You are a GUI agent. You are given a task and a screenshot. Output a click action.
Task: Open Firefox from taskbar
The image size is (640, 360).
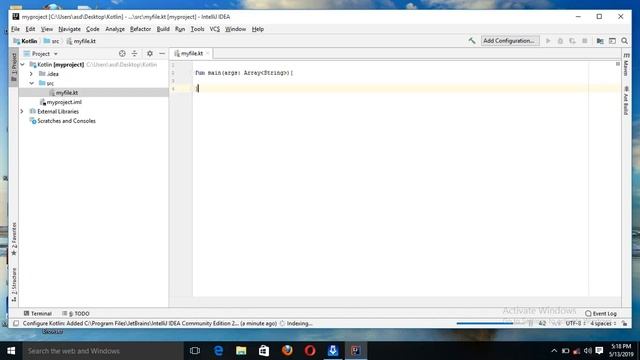point(287,351)
